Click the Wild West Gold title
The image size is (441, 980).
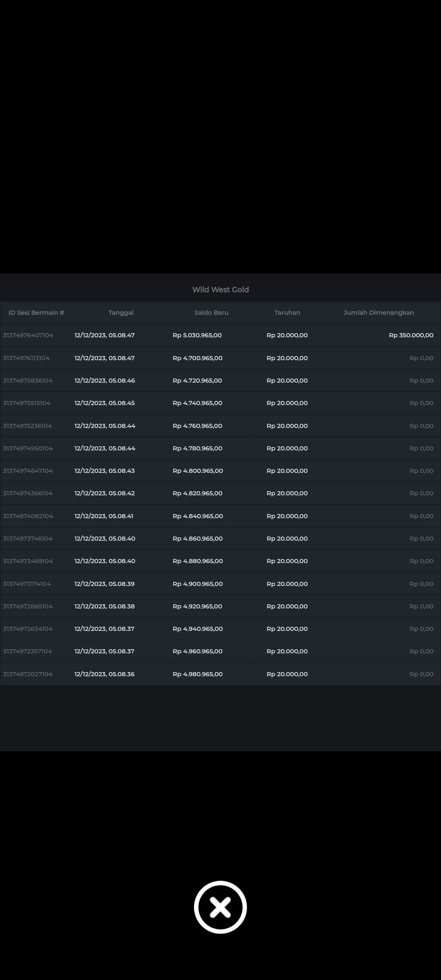point(220,290)
